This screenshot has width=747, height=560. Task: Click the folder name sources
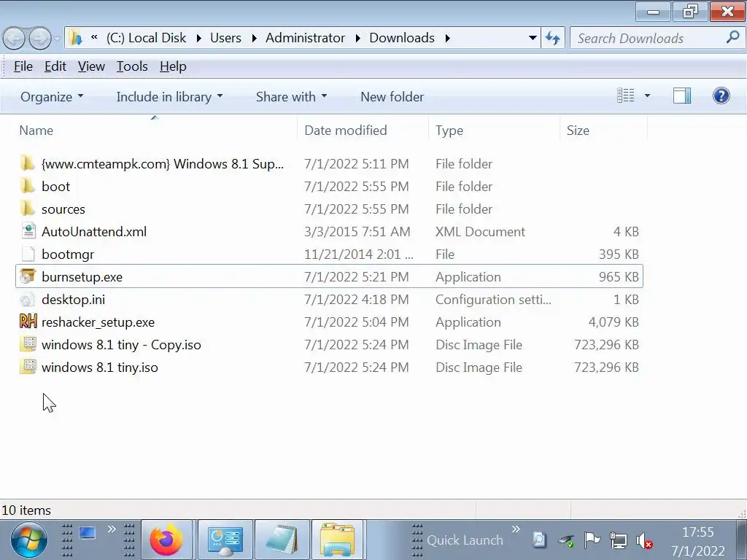[63, 209]
